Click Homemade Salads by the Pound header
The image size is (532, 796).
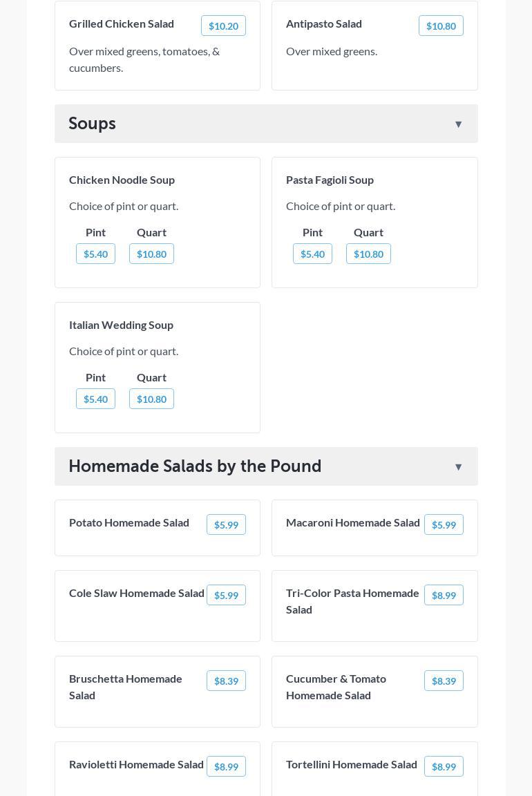[195, 466]
